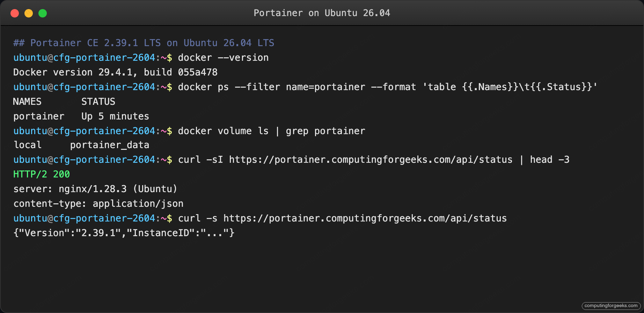
Task: Close the terminal with the red button
Action: [x=15, y=13]
